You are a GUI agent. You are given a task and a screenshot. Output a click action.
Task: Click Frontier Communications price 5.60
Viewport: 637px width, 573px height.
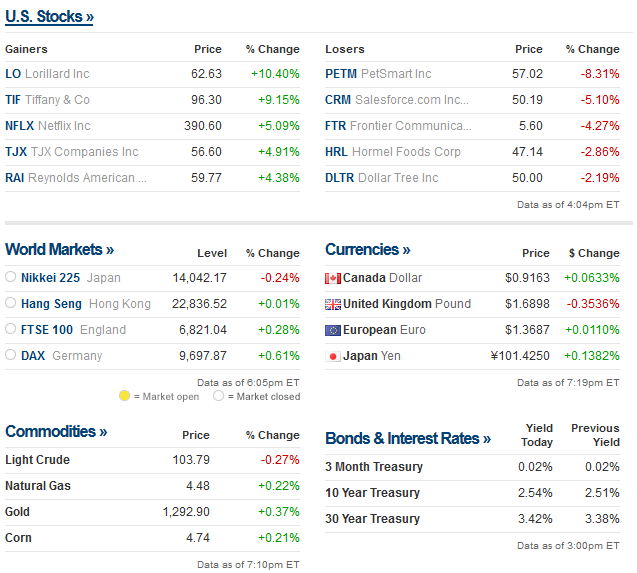(x=531, y=126)
